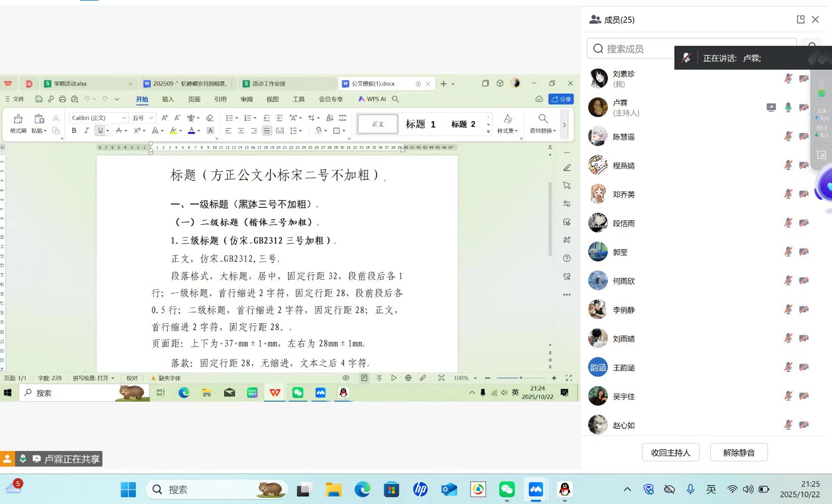Toggle the green microphone icon for 卢霖
This screenshot has height=504, width=832.
pos(788,108)
